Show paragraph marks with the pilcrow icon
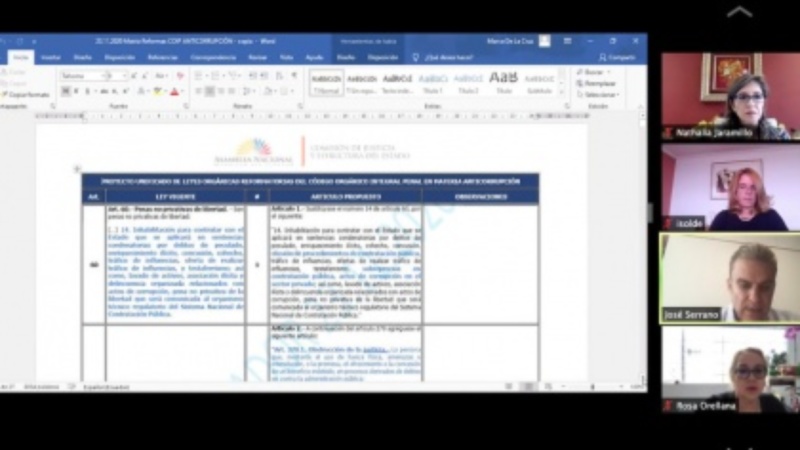Viewport: 800px width, 450px height. coord(294,76)
